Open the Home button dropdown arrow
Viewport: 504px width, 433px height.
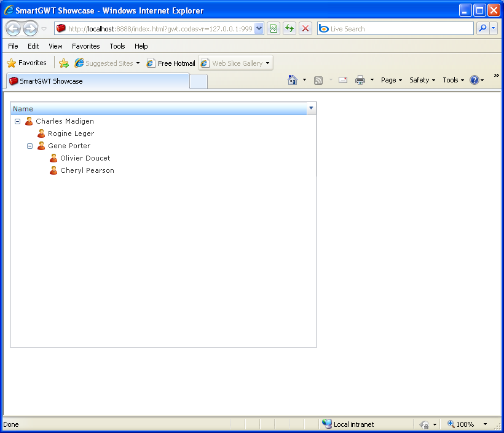coord(304,80)
